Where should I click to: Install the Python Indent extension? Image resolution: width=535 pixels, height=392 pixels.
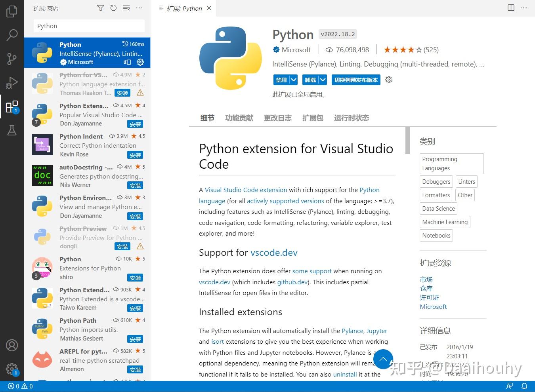[135, 155]
